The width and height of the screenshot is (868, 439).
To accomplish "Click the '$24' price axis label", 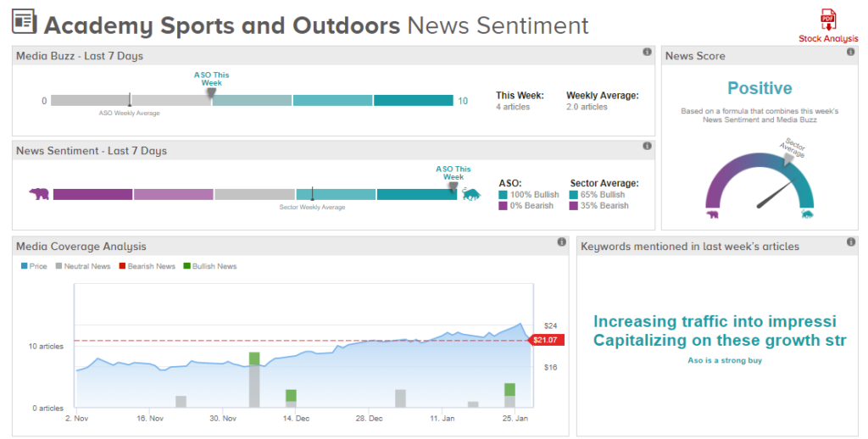I will point(550,326).
